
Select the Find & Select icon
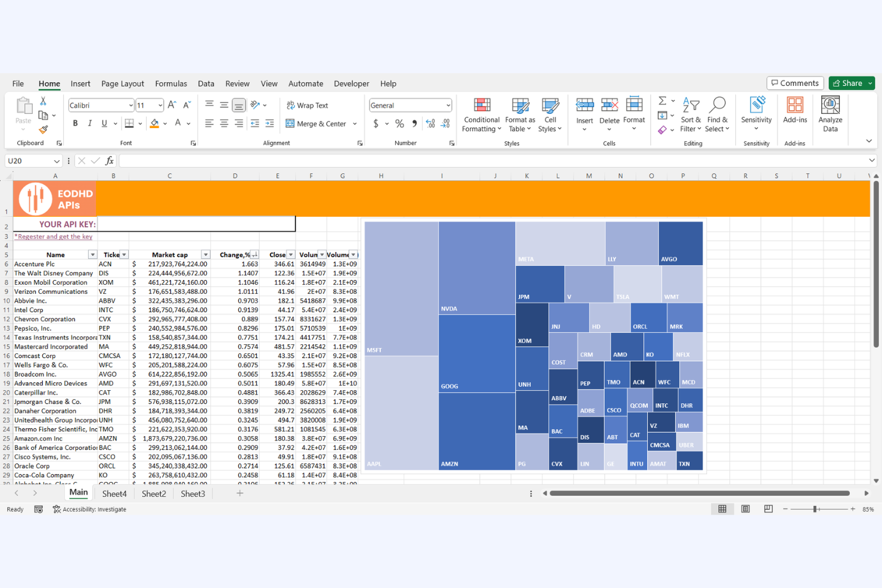pyautogui.click(x=717, y=114)
